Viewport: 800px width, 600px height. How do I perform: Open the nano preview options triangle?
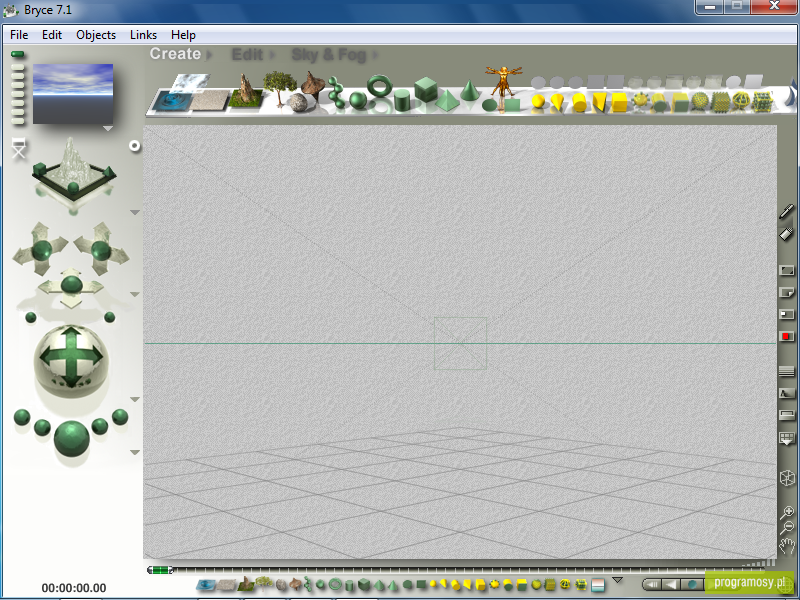[x=108, y=129]
